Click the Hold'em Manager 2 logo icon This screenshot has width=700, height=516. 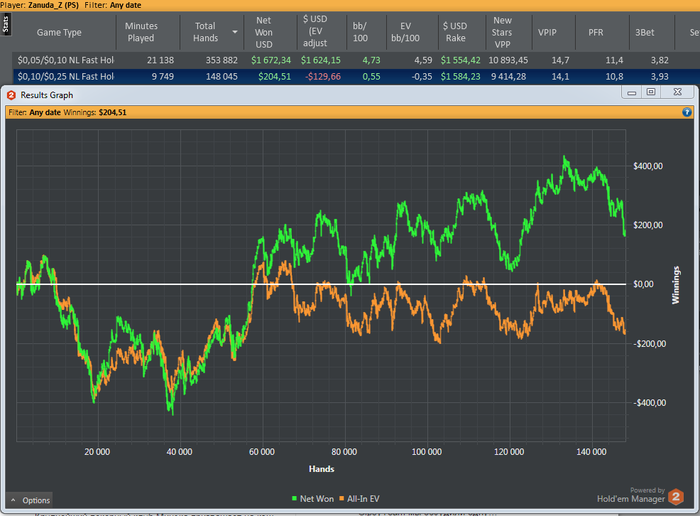[x=676, y=497]
